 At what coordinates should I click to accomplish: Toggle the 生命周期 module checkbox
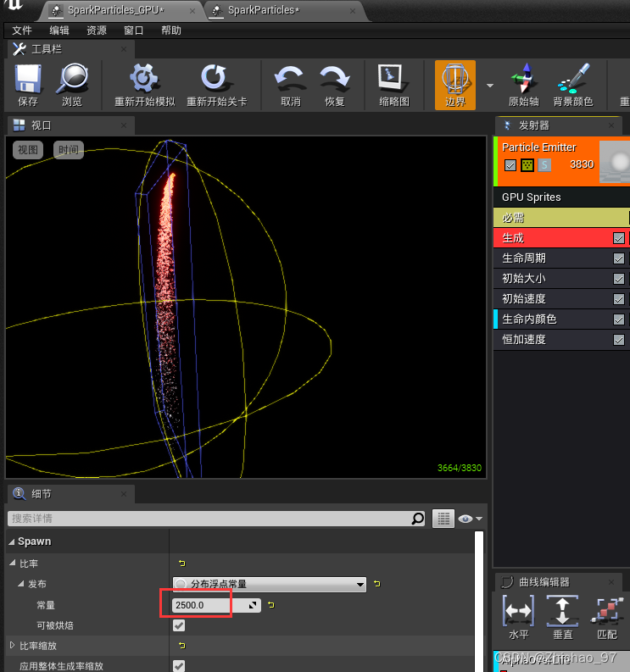(618, 258)
